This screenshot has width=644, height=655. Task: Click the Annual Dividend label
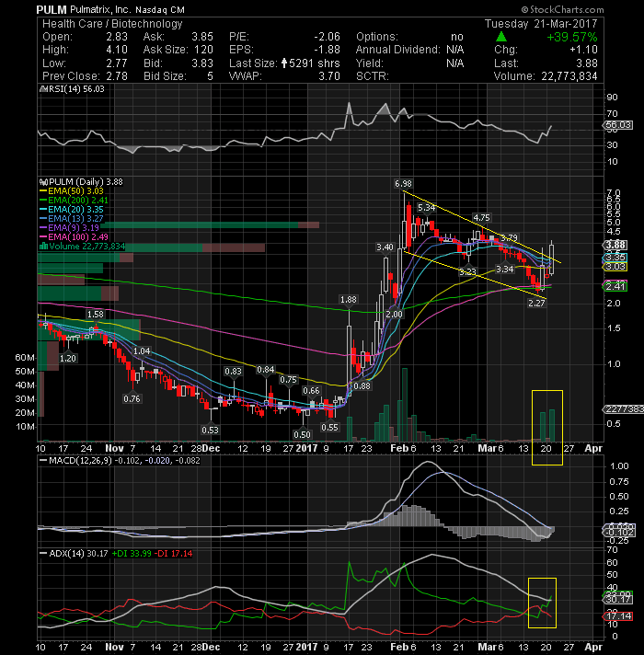pos(397,50)
